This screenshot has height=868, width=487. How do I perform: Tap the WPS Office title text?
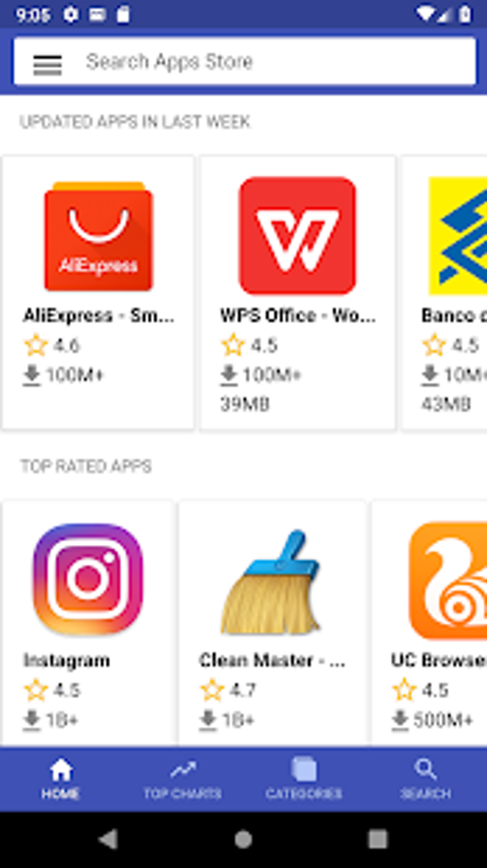298,316
